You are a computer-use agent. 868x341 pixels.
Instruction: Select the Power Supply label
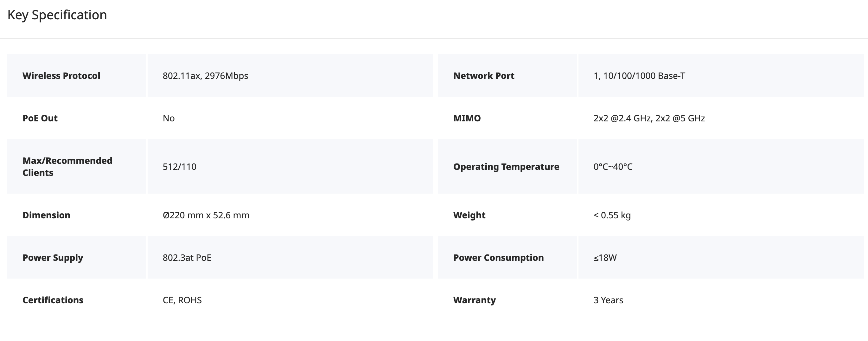click(53, 257)
